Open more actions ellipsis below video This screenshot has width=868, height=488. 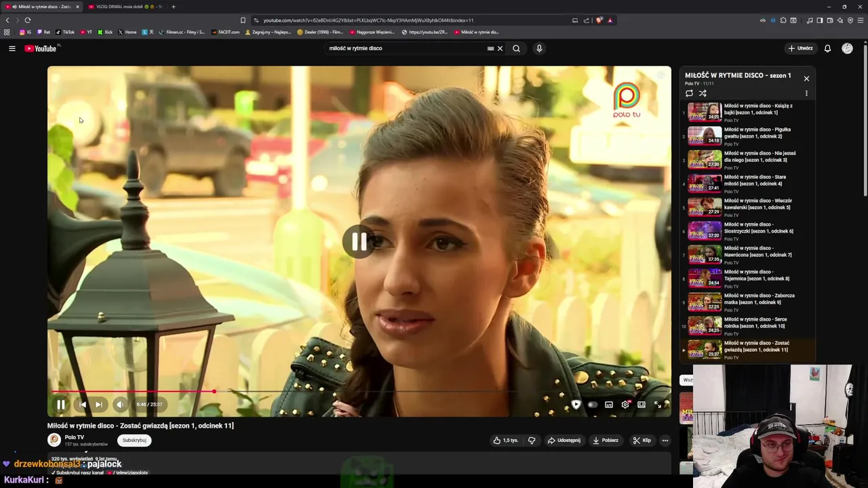coord(665,441)
